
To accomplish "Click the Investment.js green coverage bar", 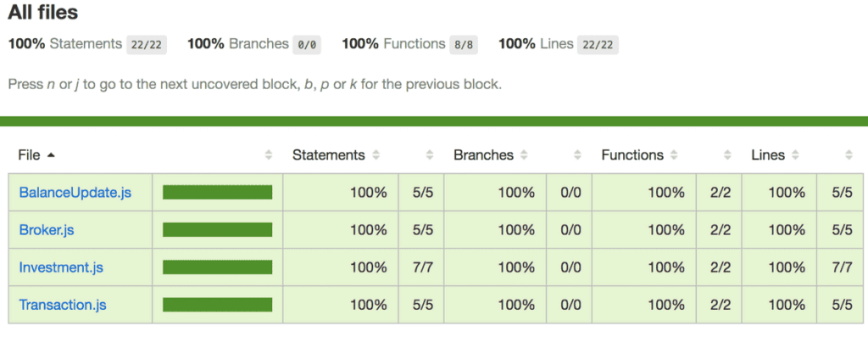I will 217,267.
